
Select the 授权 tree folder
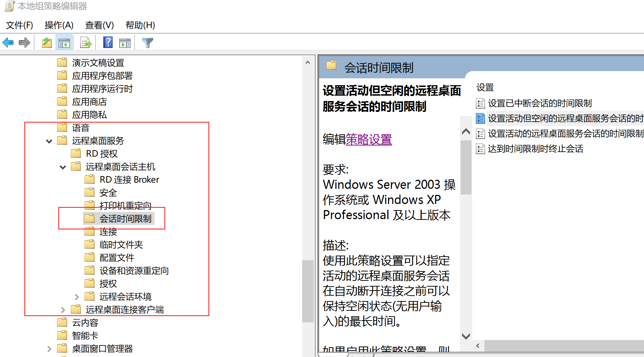108,284
